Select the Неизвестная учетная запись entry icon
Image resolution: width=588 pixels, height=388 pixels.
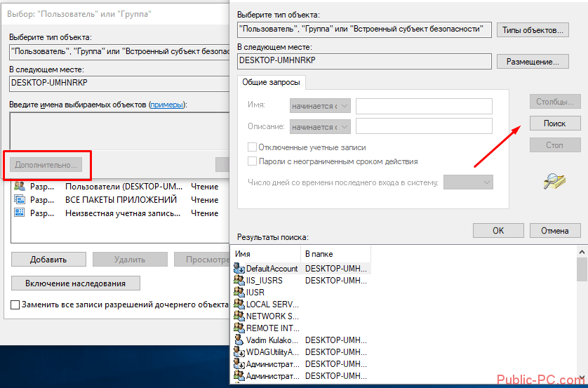pos(20,213)
